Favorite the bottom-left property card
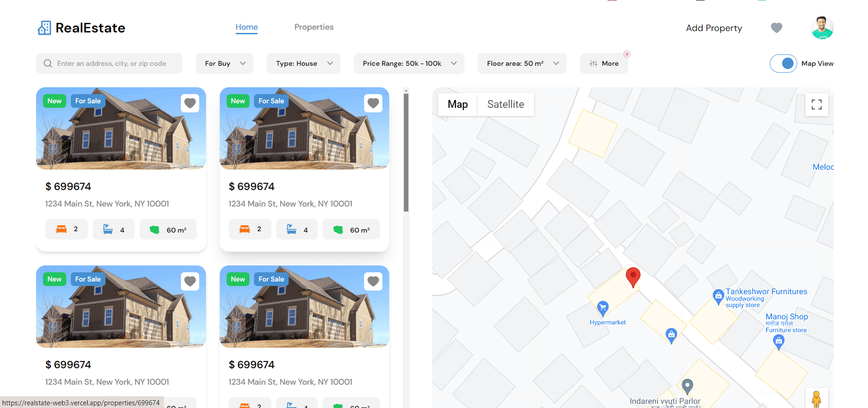 [x=190, y=281]
